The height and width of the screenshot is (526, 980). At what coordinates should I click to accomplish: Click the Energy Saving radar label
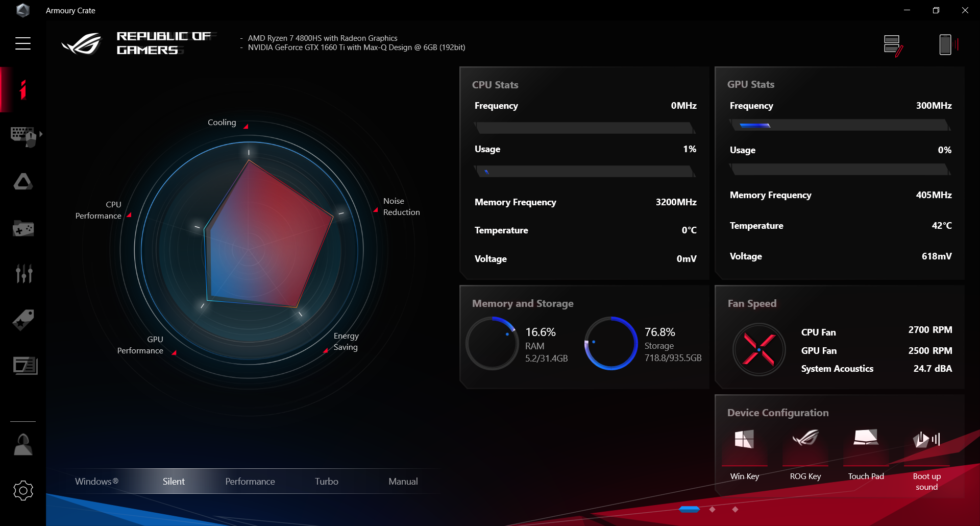346,342
